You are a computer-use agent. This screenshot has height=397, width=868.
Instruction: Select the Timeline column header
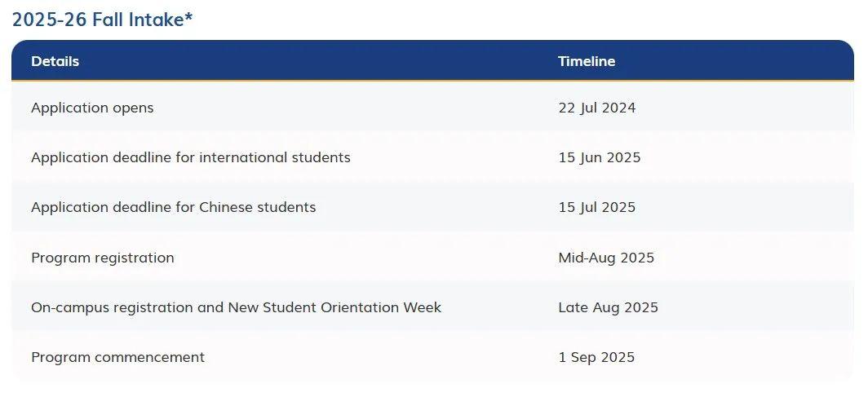point(587,61)
